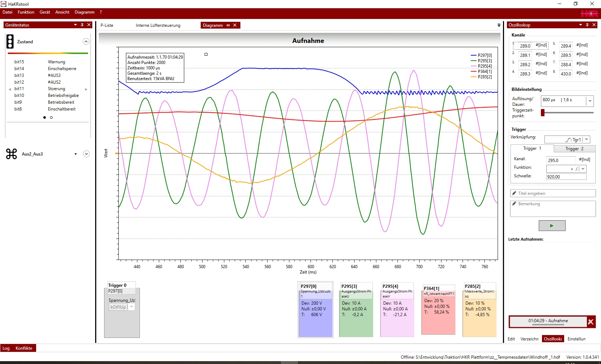
Task: Click the pin icon on Diagramm tab
Action: [228, 25]
